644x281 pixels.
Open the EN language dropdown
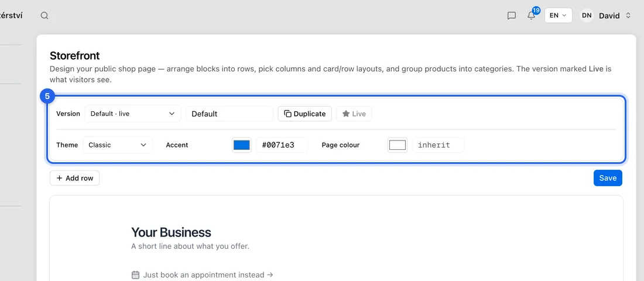pos(558,16)
